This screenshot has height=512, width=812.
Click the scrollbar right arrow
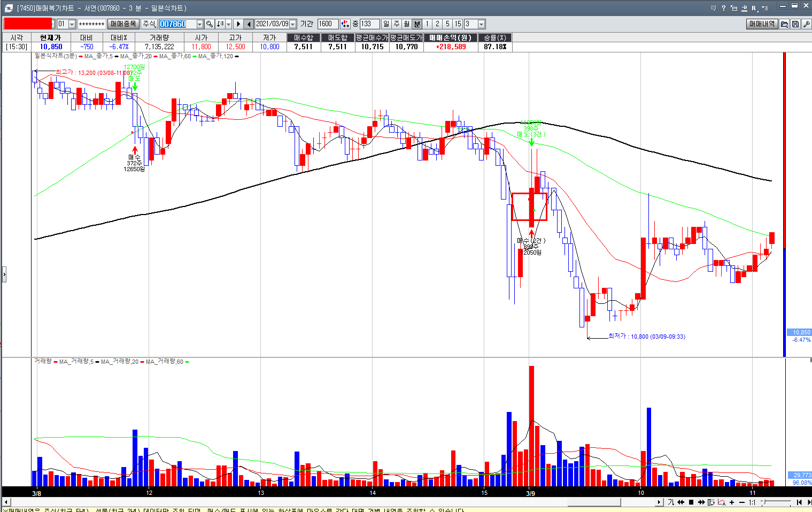659,502
